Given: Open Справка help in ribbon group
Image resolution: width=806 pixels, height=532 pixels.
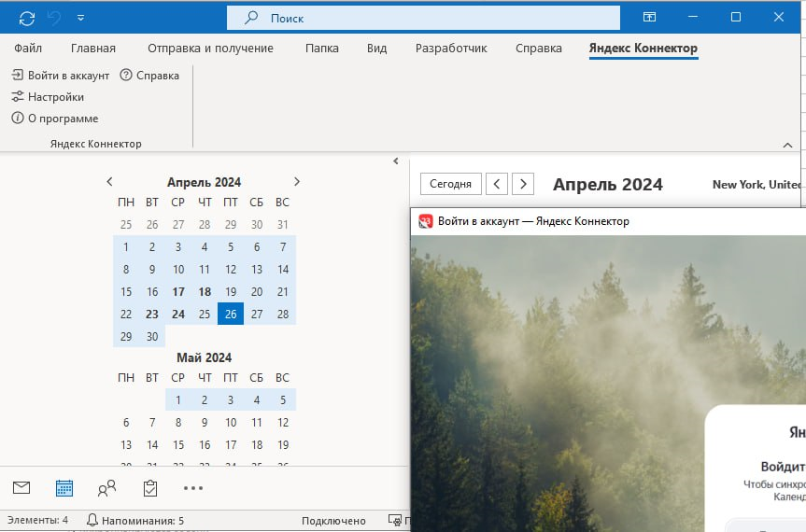Looking at the screenshot, I should [x=149, y=75].
